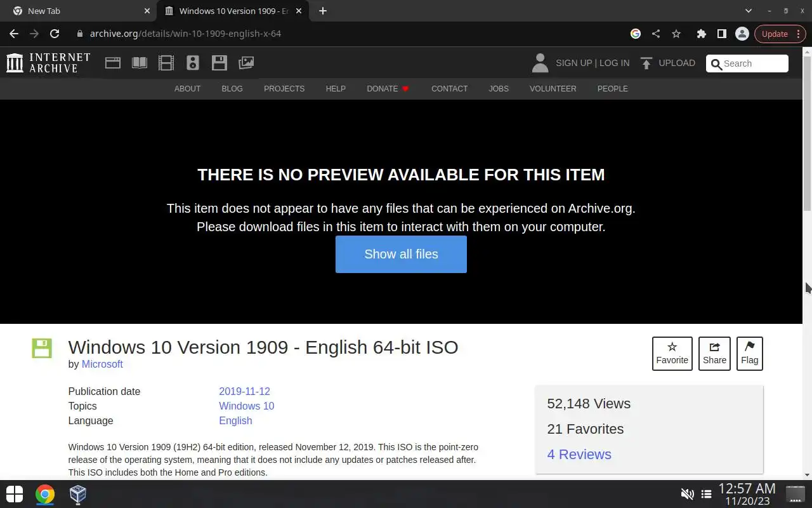Open the 4 Reviews link
Image resolution: width=812 pixels, height=508 pixels.
579,454
